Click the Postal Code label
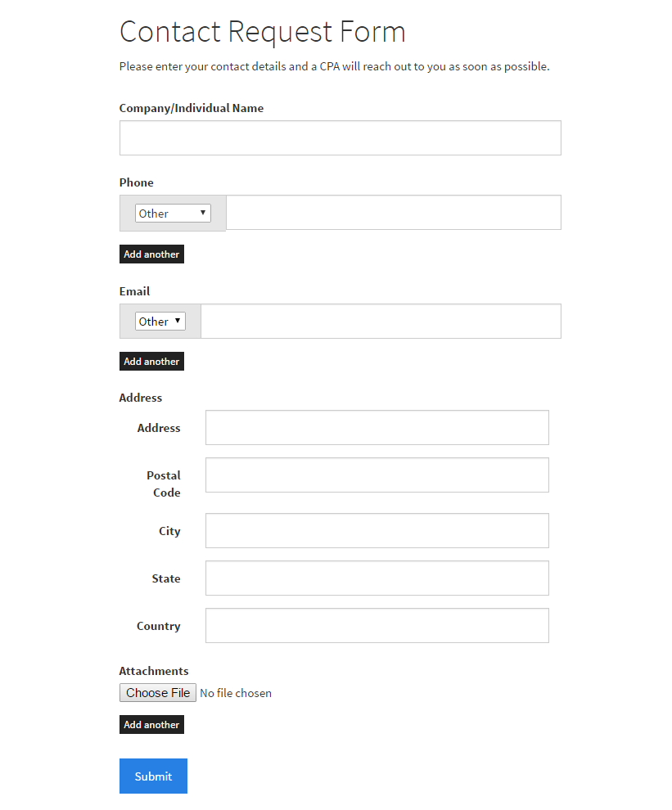The image size is (672, 810). pos(165,484)
